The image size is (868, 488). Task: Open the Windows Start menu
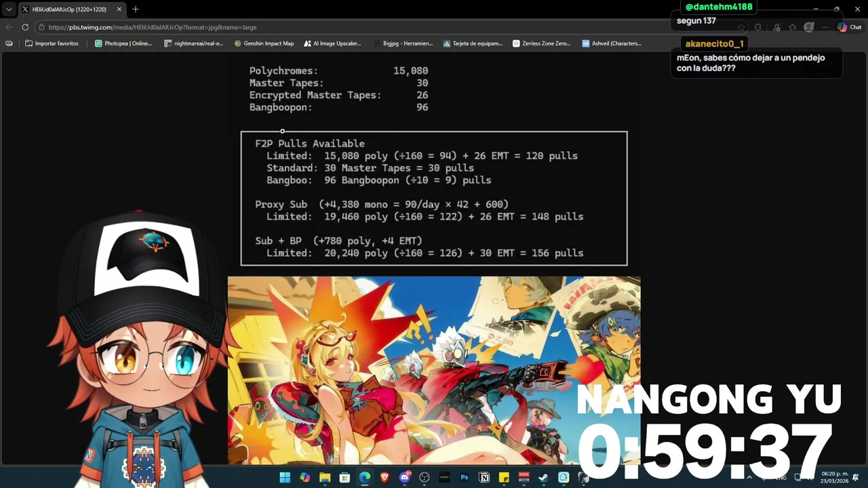coord(285,478)
